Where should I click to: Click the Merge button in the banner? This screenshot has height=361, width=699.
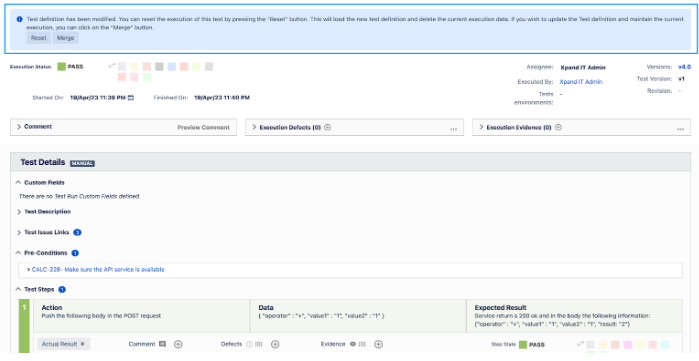[66, 38]
